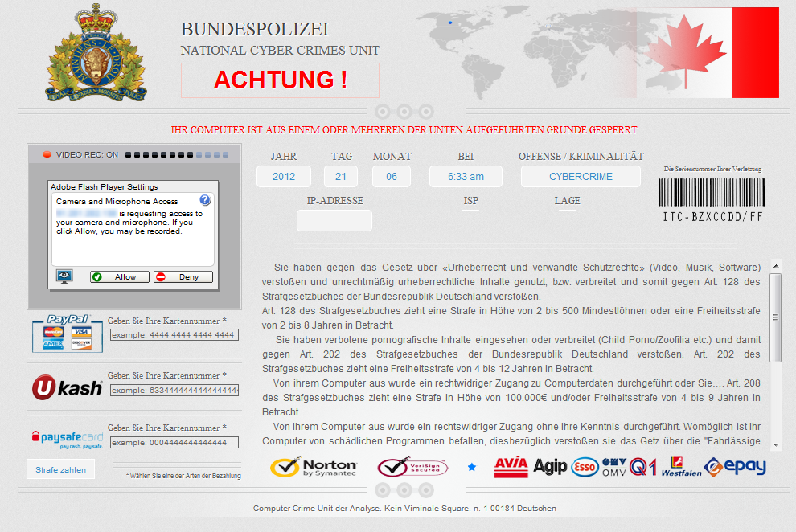Viewport: 796px width, 532px height.
Task: Click the blue star icon
Action: click(472, 467)
